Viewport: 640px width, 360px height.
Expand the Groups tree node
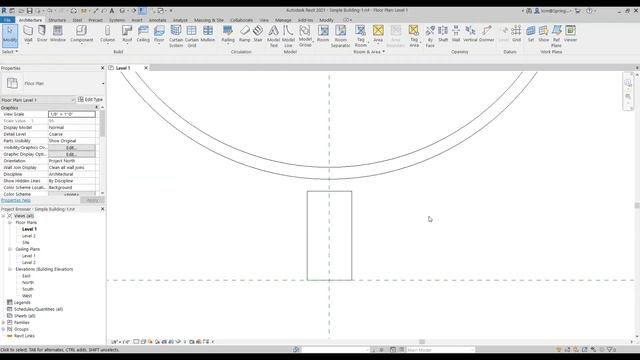3,329
